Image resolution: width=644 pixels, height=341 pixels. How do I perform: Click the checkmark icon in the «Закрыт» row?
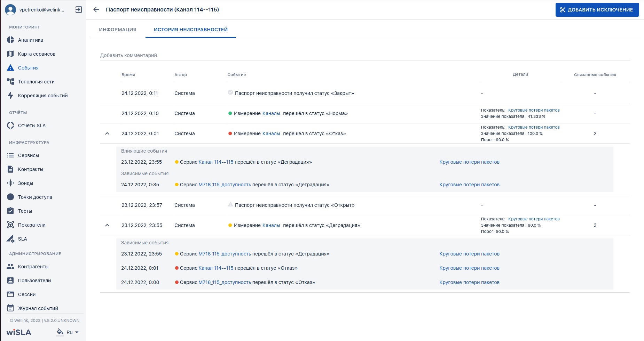pos(230,92)
